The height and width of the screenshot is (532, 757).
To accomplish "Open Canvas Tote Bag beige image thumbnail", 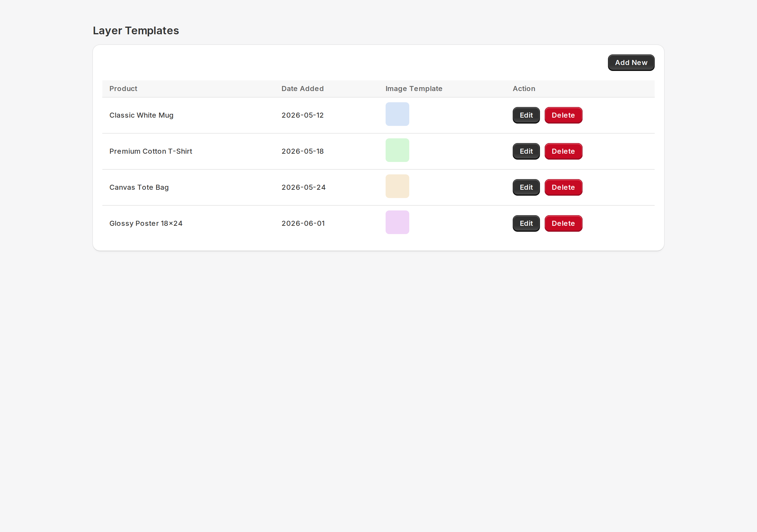I will click(397, 186).
